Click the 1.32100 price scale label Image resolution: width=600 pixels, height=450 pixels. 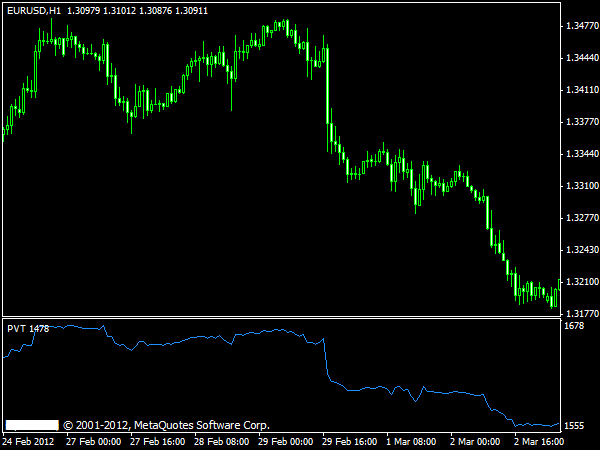pyautogui.click(x=582, y=282)
